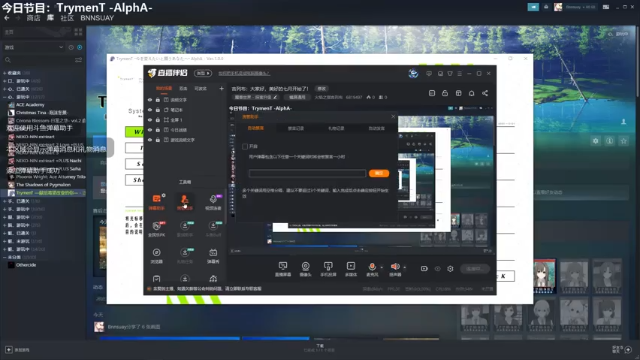640x360 pixels.
Task: Add a screen capture source in bottom bar
Action: [x=282, y=269]
